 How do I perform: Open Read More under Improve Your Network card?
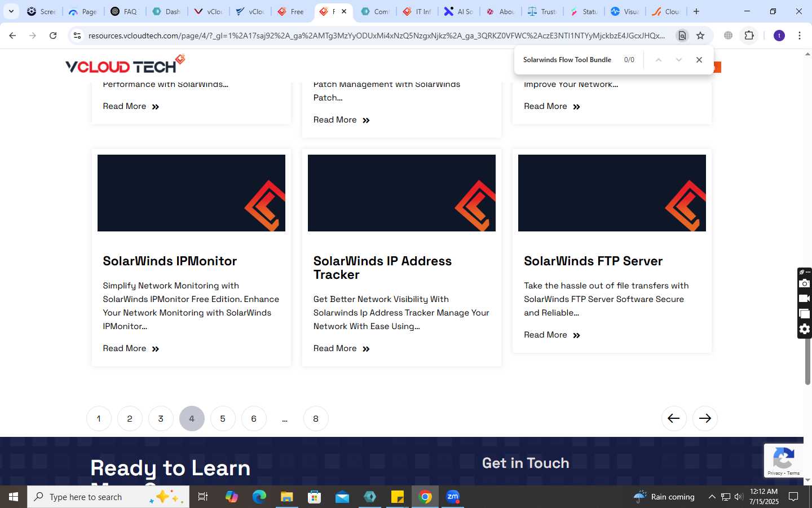(552, 107)
